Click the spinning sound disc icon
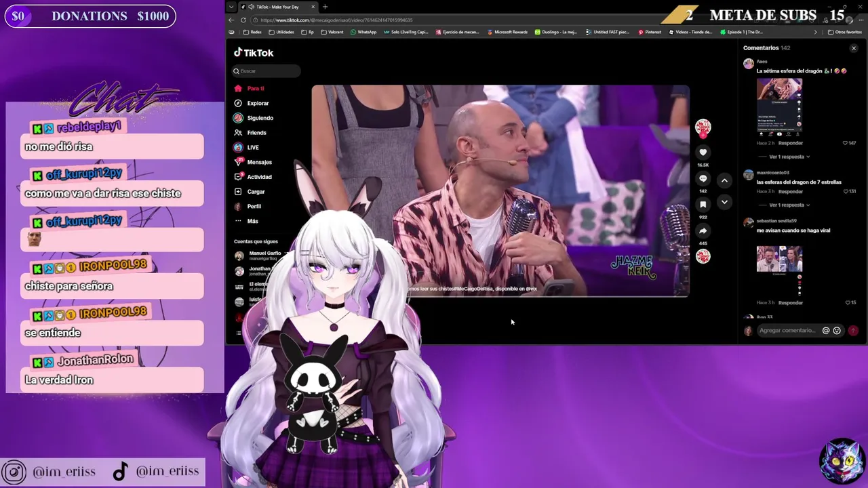The image size is (868, 488). (x=703, y=256)
